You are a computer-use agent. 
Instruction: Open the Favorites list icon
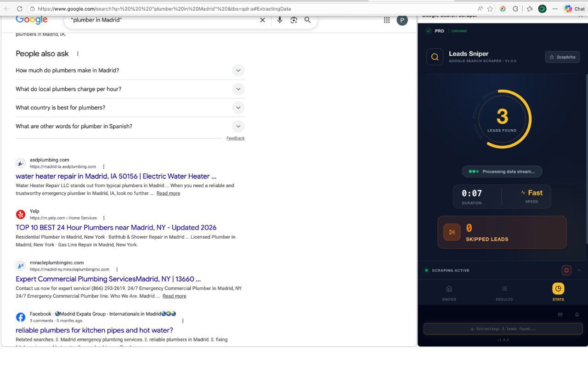[530, 9]
